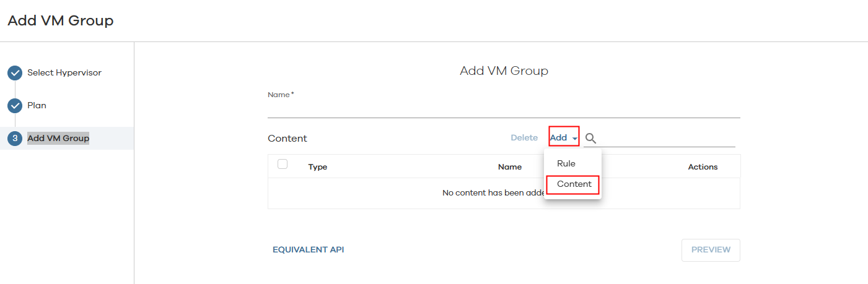The image size is (868, 284).
Task: Click the Select Hypervisor checkmark icon
Action: (15, 73)
